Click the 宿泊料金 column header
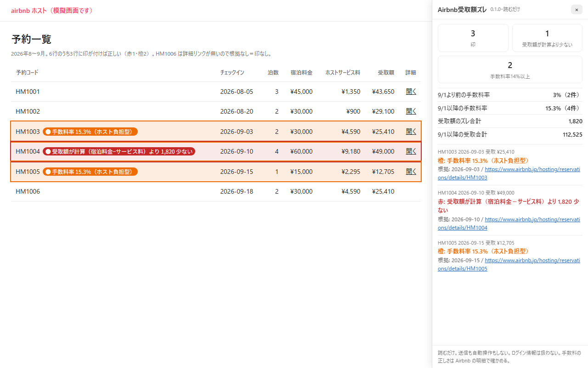Screen dimensions: 588x368 coord(301,73)
